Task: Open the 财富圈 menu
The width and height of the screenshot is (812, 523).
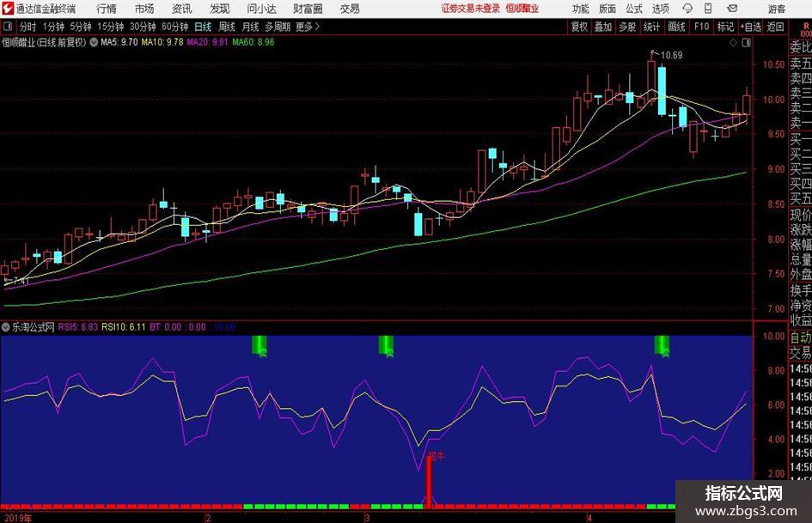Action: pyautogui.click(x=308, y=9)
